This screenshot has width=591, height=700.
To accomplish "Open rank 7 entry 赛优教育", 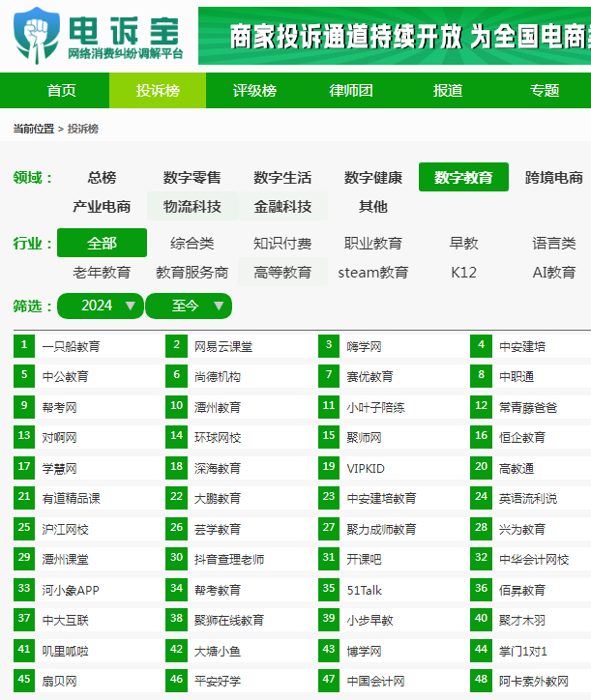I will coord(369,376).
